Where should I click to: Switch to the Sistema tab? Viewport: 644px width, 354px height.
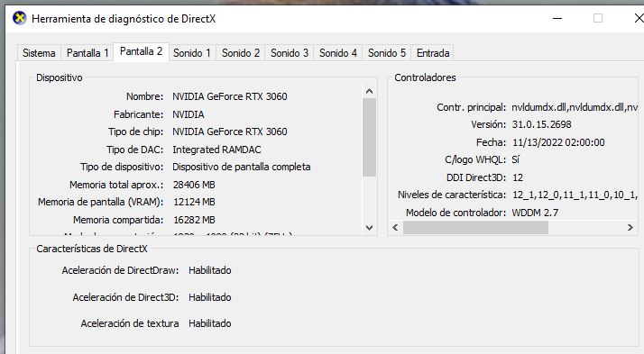coord(39,53)
